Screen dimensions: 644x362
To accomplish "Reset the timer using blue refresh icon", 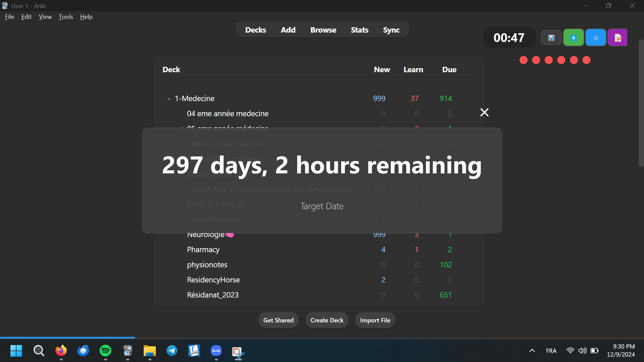I will [x=596, y=38].
